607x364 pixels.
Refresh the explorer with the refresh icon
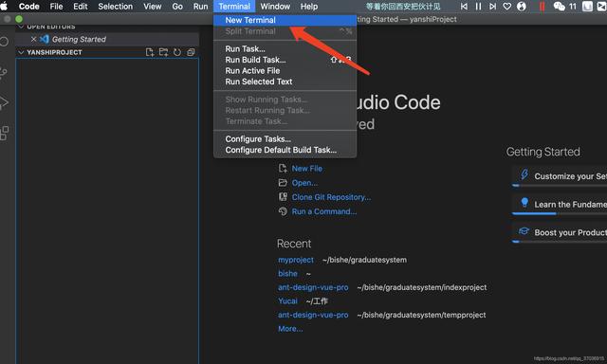[177, 52]
